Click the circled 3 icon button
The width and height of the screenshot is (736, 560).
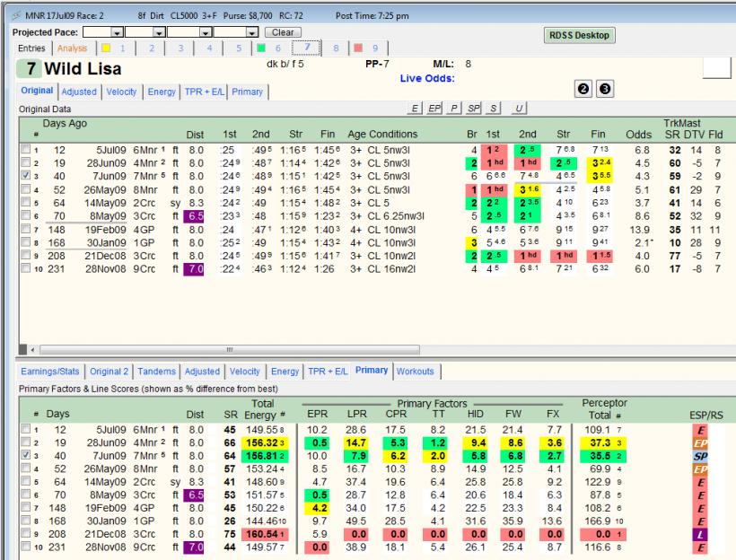pos(605,89)
